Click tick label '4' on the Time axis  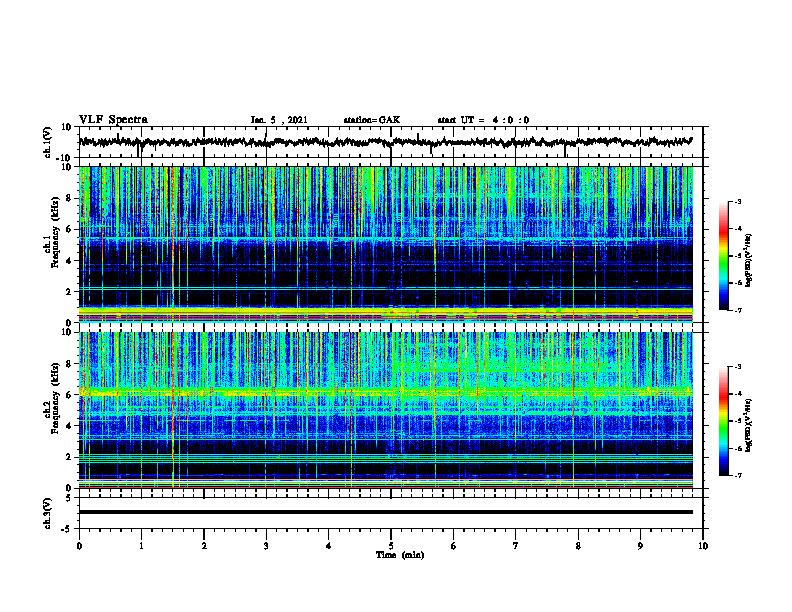[x=329, y=546]
